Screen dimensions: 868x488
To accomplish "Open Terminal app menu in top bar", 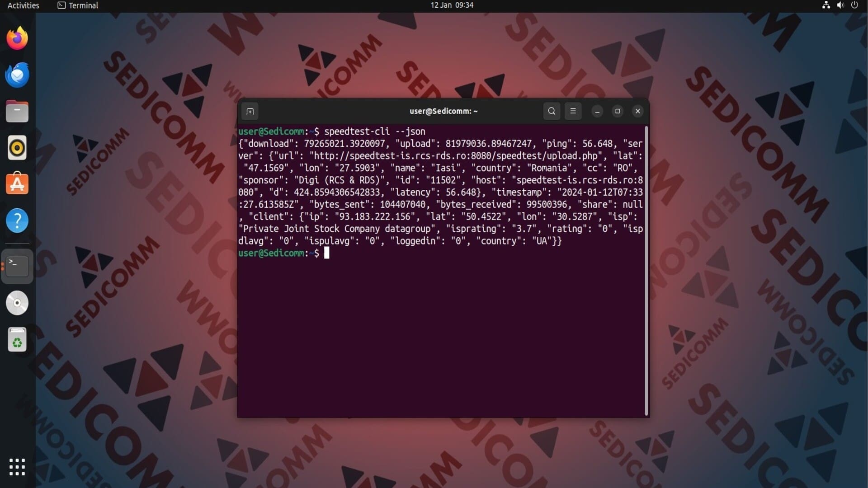I will [78, 5].
